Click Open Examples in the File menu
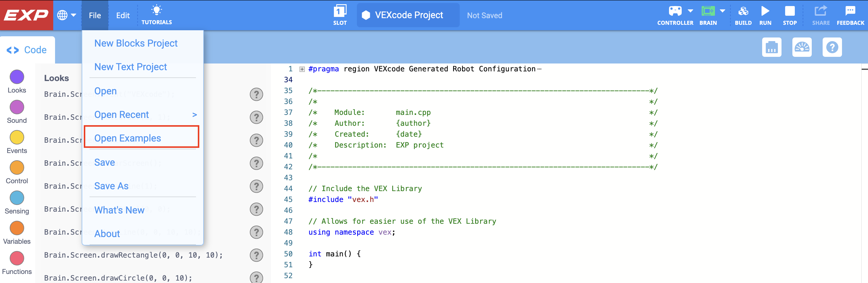Image resolution: width=868 pixels, height=283 pixels. coord(128,138)
